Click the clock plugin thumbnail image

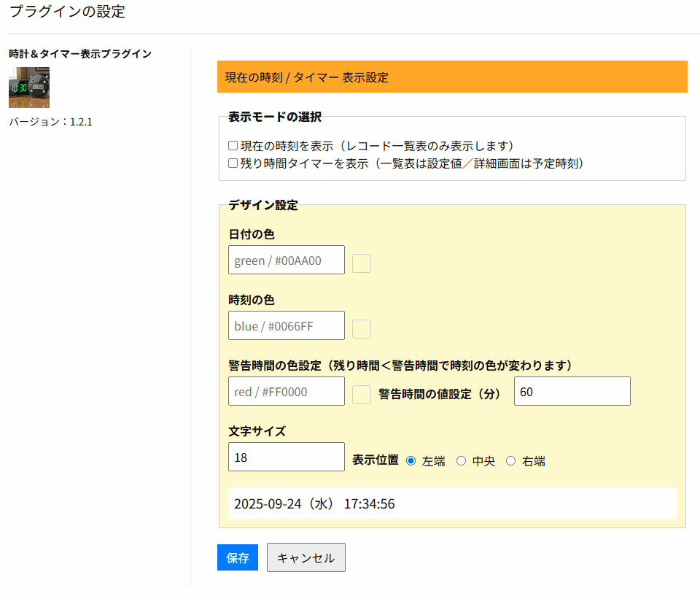point(29,87)
